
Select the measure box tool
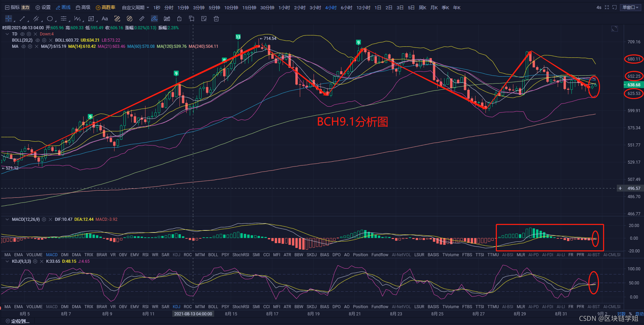tap(91, 19)
